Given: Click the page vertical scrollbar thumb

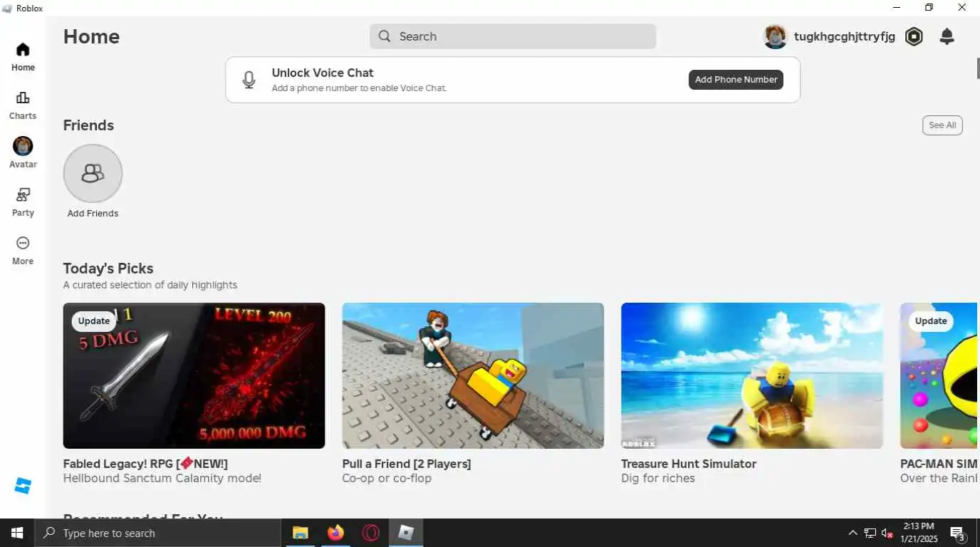Looking at the screenshot, I should click(x=978, y=68).
